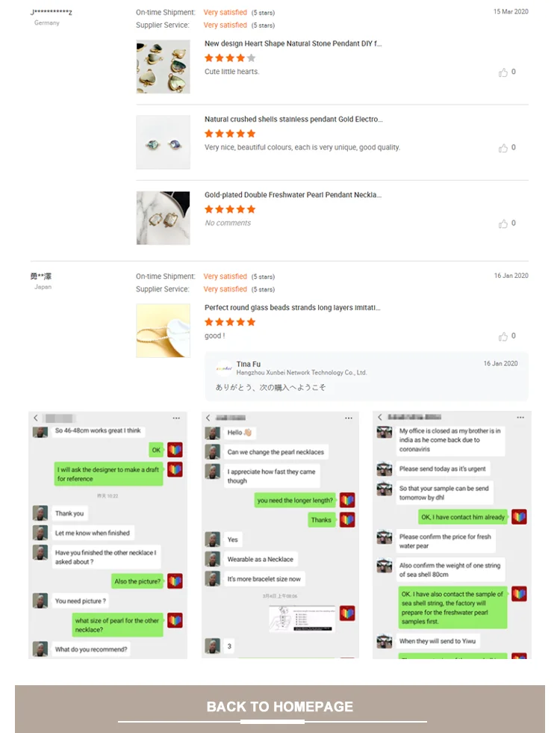Click back arrow in first chat screenshot

[x=36, y=418]
